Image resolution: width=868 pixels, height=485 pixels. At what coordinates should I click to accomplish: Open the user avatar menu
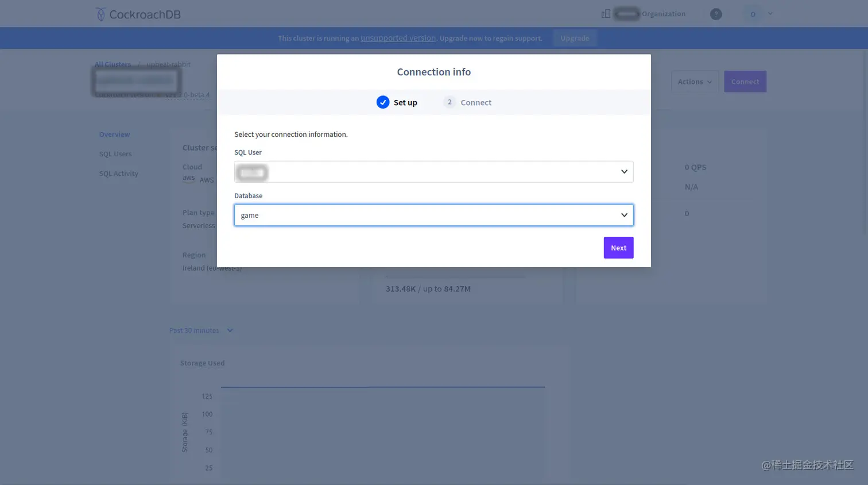point(753,14)
